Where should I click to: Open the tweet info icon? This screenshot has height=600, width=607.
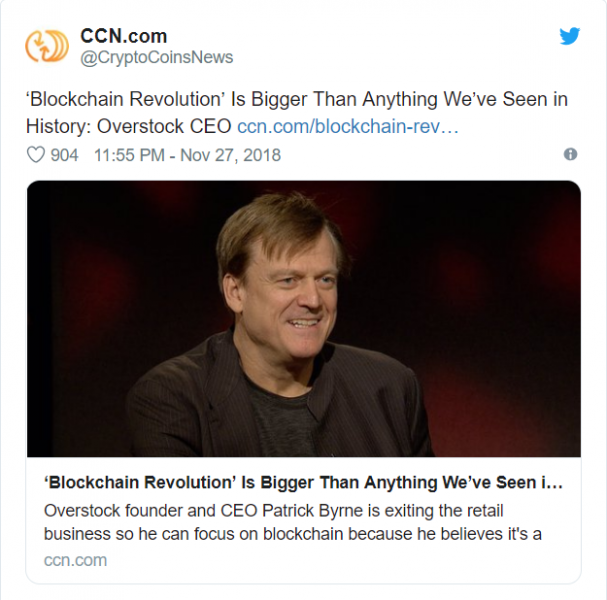[570, 155]
